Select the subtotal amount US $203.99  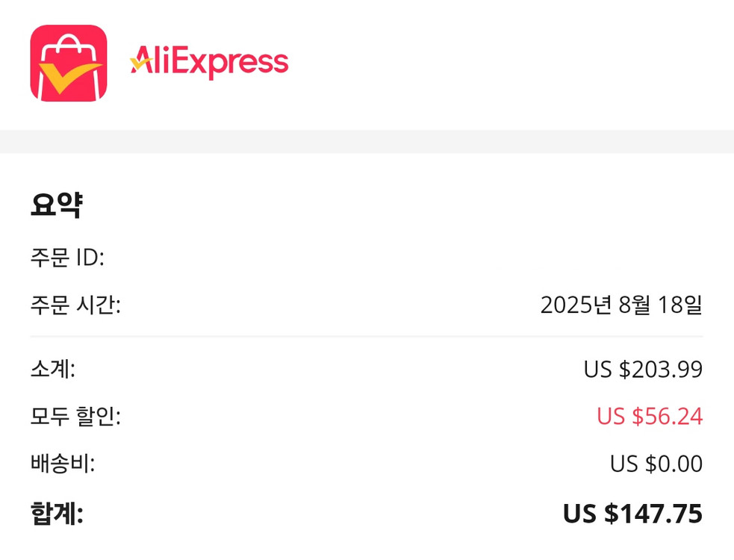click(x=642, y=369)
